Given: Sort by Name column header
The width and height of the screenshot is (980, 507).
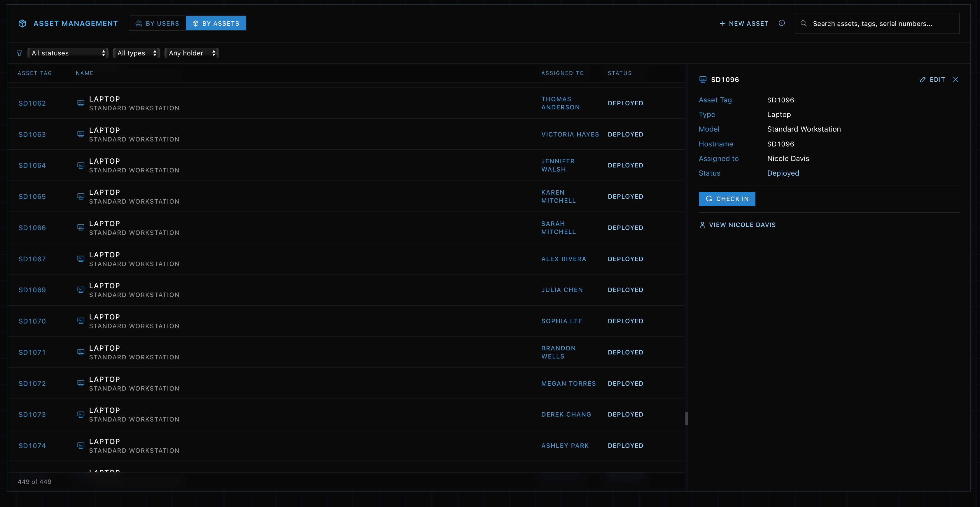Looking at the screenshot, I should (85, 73).
